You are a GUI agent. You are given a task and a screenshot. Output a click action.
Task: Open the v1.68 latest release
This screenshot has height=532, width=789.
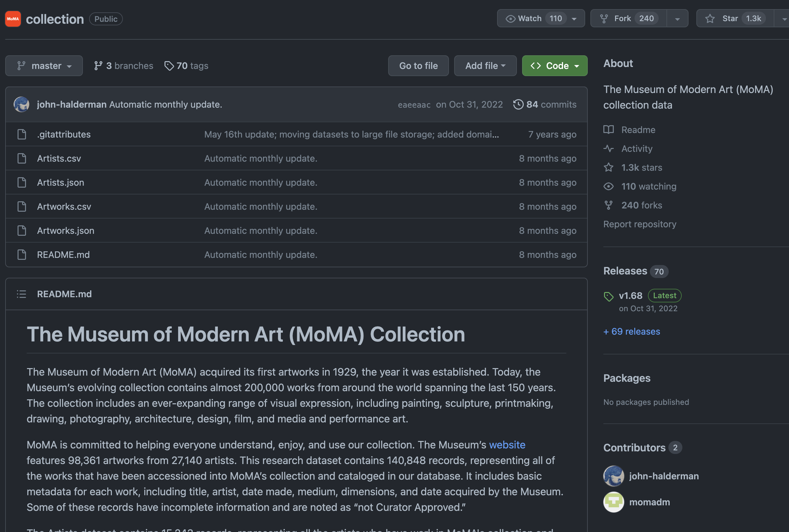click(631, 296)
